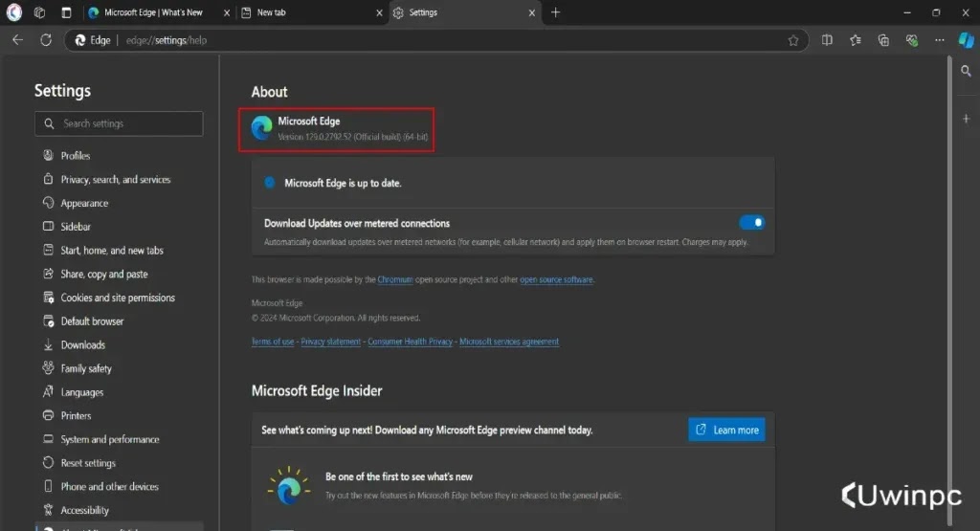Open Family safety settings
The image size is (980, 531).
(x=85, y=368)
